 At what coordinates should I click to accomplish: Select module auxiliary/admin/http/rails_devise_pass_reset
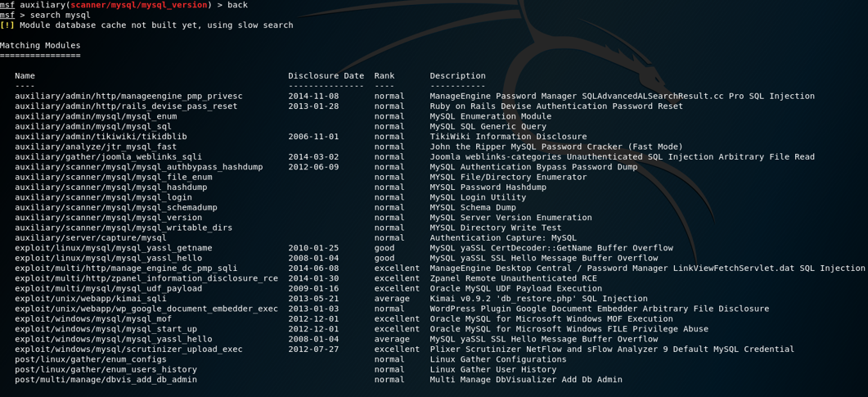point(126,106)
